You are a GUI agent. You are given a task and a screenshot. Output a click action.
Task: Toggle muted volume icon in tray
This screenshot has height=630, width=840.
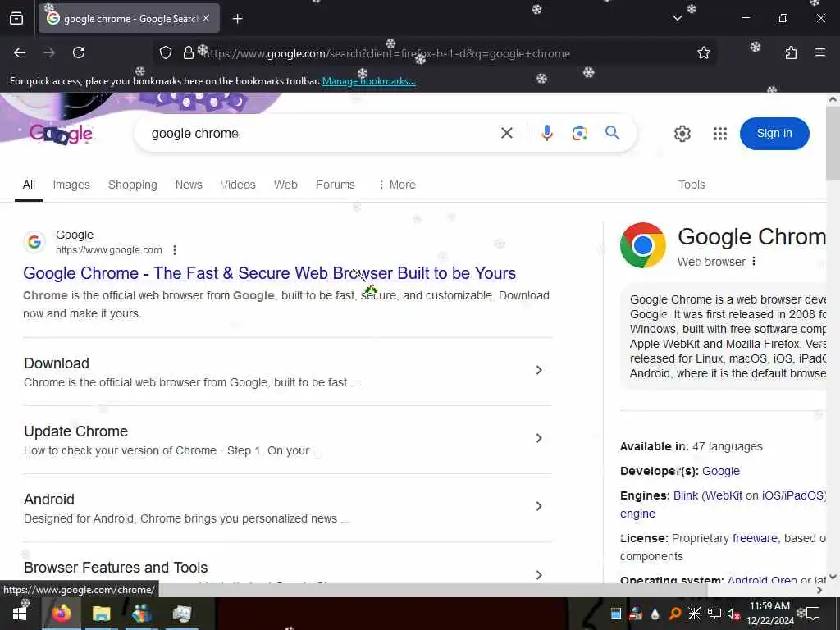point(733,614)
